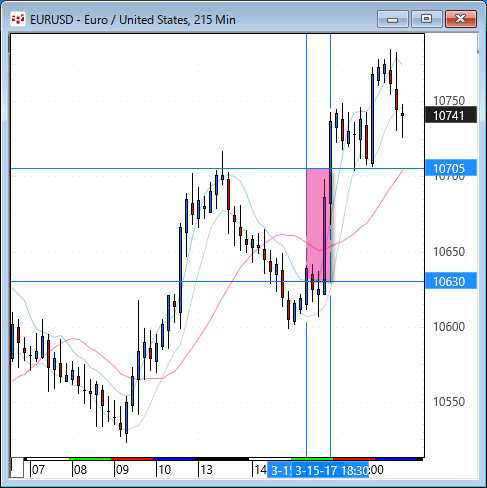This screenshot has width=487, height=488.
Task: Click the 09 date label on time axis
Action: click(122, 470)
